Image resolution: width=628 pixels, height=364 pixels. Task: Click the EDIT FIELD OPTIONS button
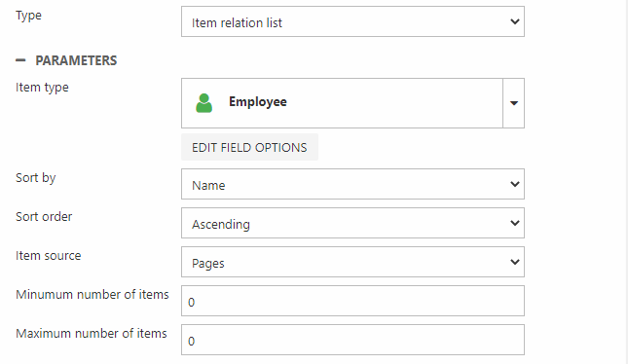pyautogui.click(x=249, y=147)
